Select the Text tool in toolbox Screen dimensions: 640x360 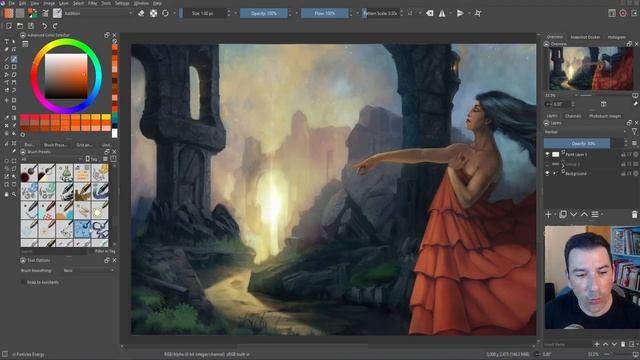coord(6,42)
